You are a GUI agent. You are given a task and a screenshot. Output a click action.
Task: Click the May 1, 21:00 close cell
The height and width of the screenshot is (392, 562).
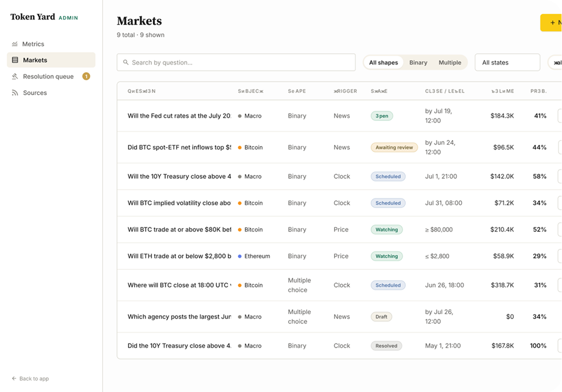point(443,346)
